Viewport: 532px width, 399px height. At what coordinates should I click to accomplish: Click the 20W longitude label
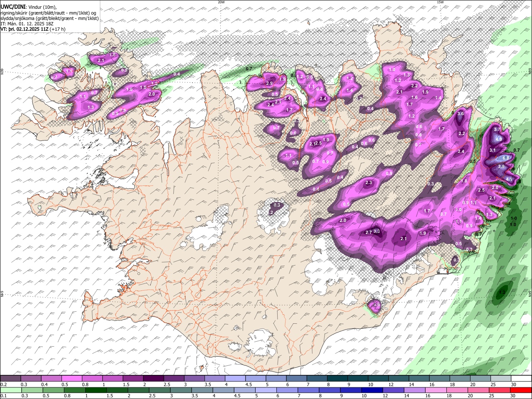click(221, 2)
